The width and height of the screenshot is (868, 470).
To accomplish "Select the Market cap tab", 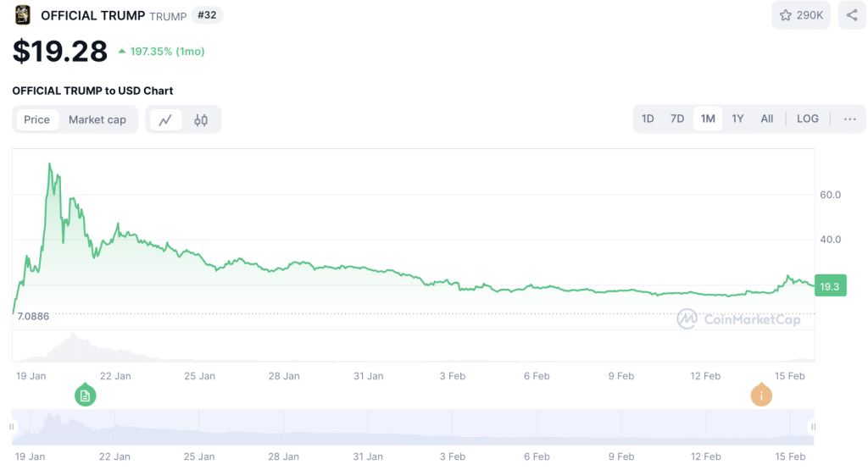I will [x=97, y=119].
